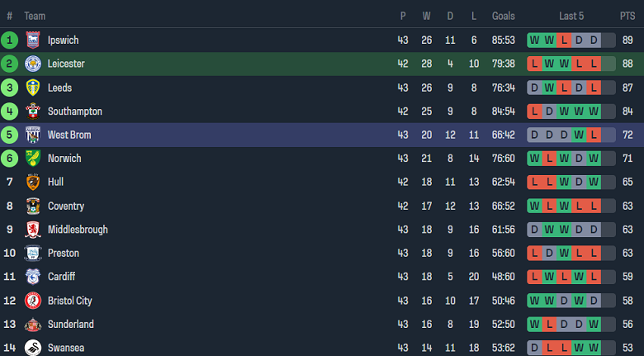The width and height of the screenshot is (644, 356).
Task: Click the Southampton club crest icon
Action: [33, 111]
